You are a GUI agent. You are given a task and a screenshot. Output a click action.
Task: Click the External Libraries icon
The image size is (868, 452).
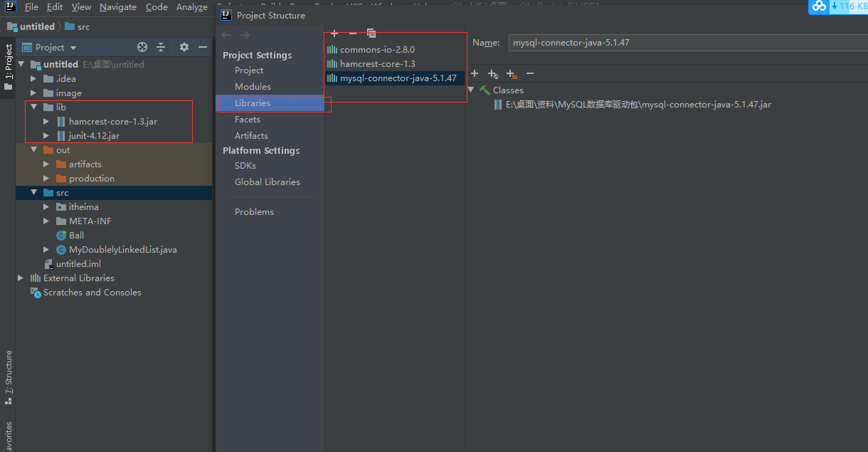click(x=36, y=278)
